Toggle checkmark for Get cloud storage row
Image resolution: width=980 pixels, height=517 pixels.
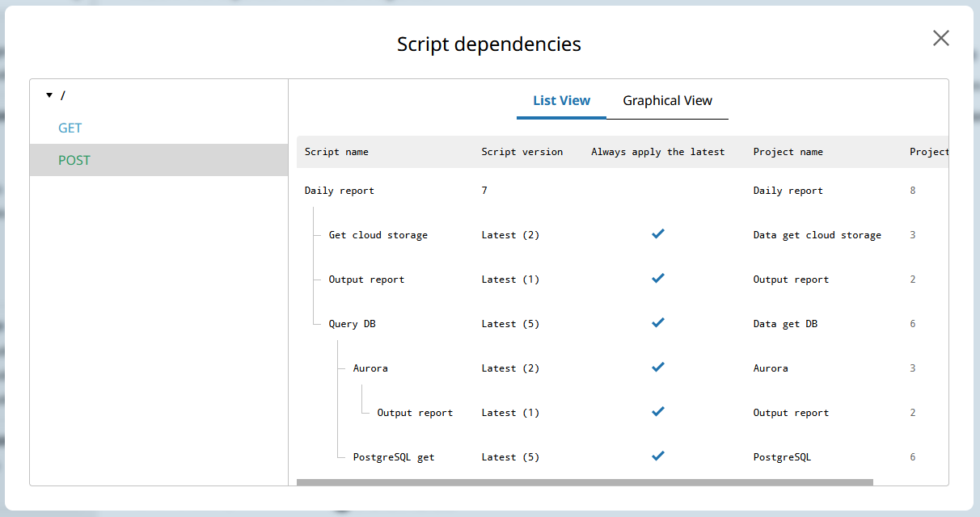(x=658, y=234)
